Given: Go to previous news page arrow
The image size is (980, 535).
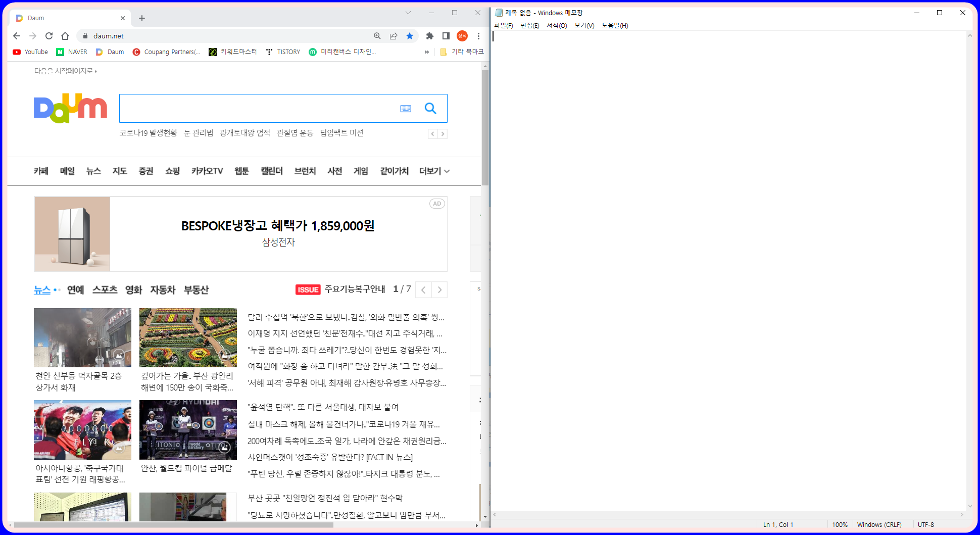Looking at the screenshot, I should (423, 290).
